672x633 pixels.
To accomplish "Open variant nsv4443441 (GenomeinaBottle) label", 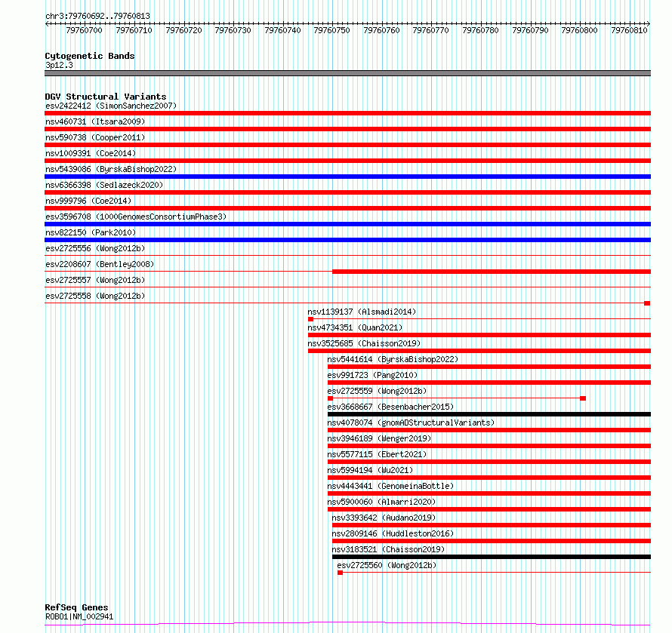I will click(x=390, y=486).
